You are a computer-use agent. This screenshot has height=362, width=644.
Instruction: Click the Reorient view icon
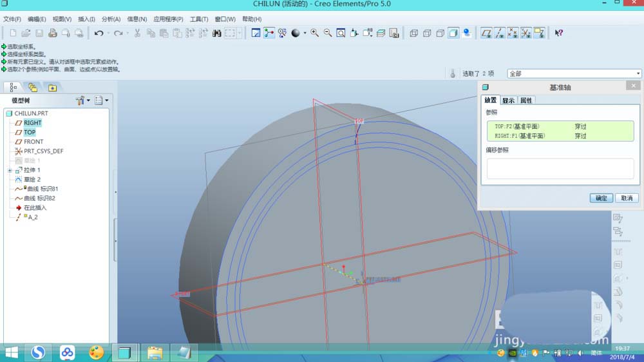pos(354,33)
